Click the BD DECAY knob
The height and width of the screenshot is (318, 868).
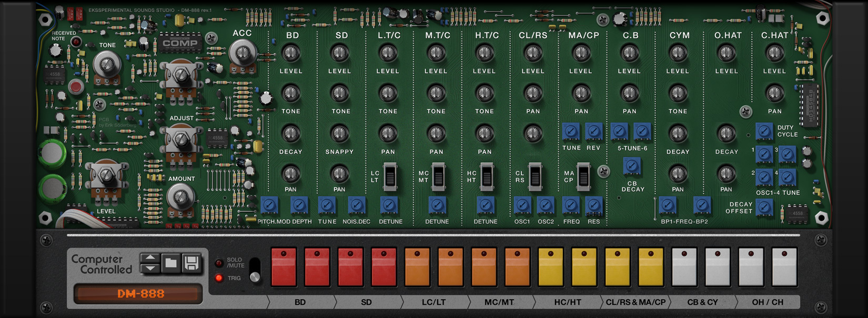[x=291, y=133]
